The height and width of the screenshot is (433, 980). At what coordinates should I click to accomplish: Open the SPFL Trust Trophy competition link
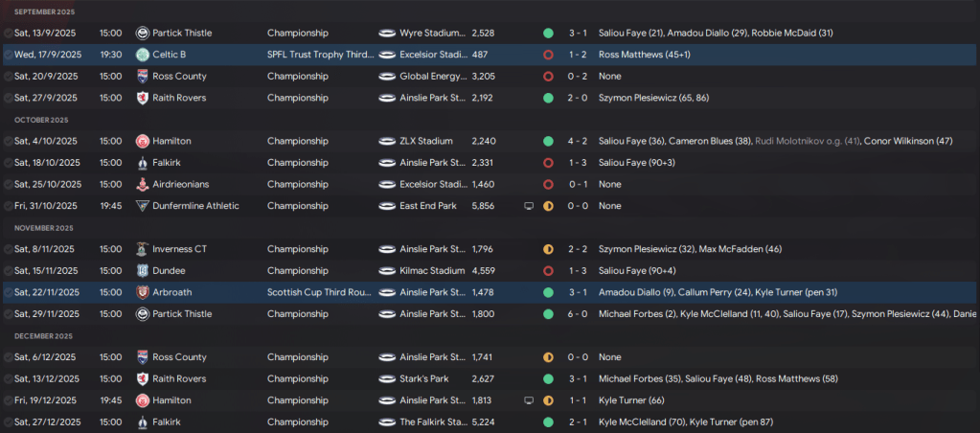tap(319, 55)
